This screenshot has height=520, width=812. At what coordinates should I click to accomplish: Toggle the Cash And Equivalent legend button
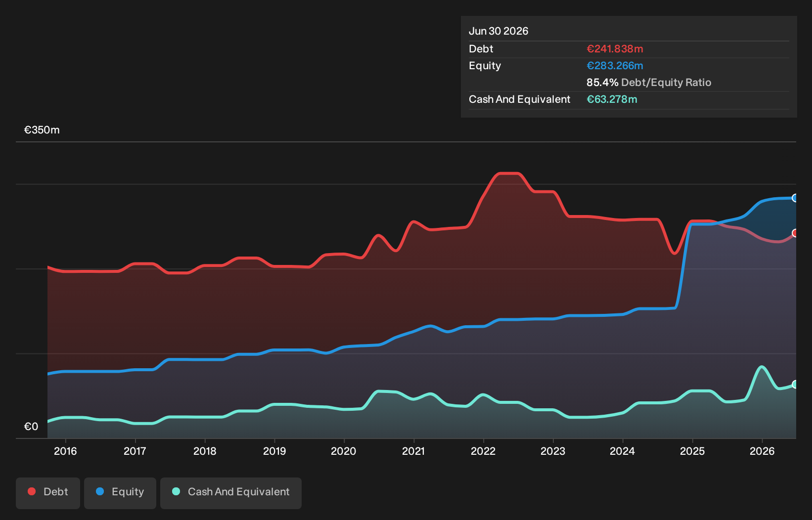point(231,493)
